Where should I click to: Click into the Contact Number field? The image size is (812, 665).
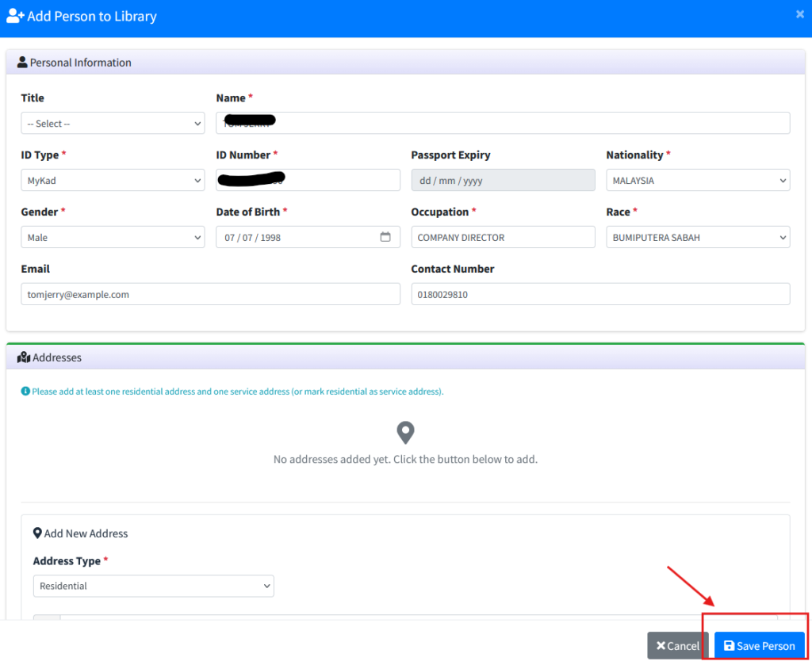coord(601,294)
